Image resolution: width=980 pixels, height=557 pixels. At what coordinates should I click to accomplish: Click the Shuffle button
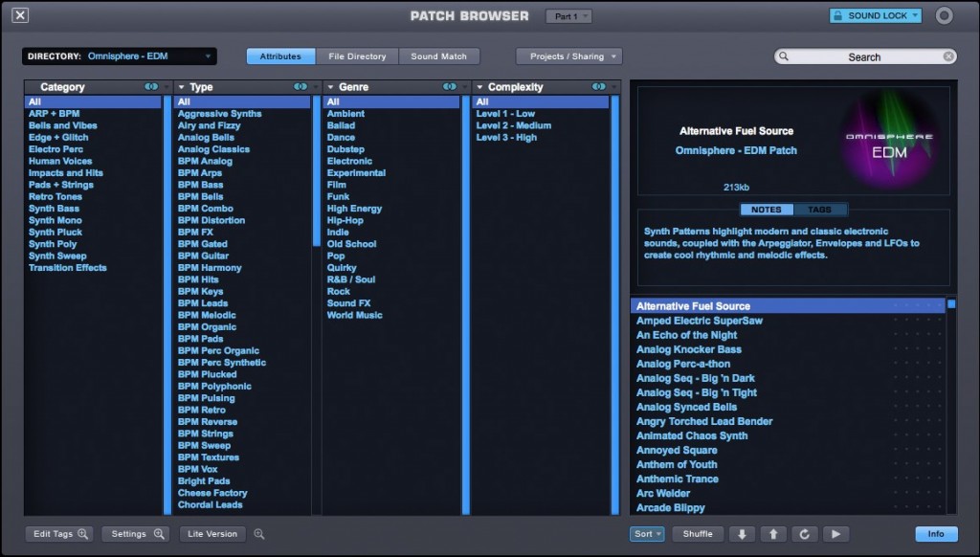click(698, 534)
